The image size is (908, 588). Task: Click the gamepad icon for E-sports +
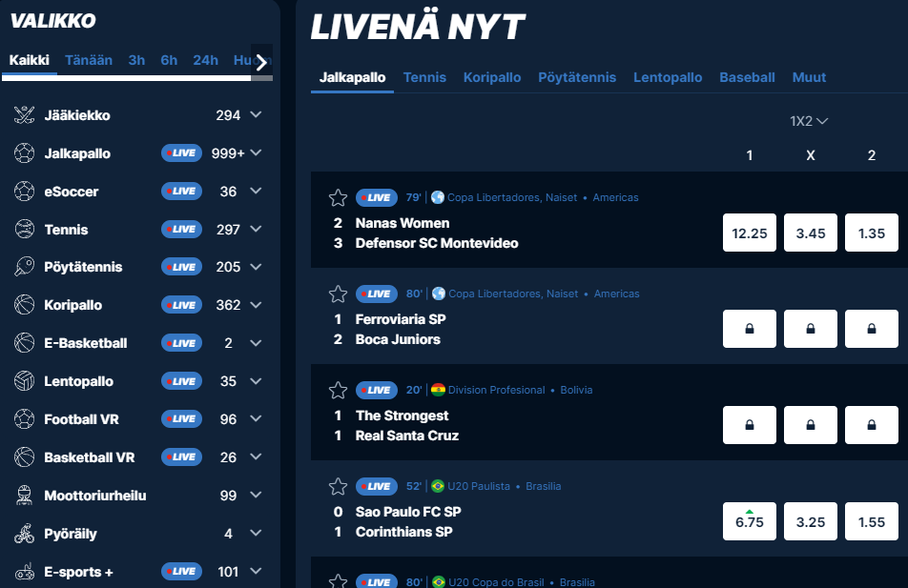click(x=25, y=572)
